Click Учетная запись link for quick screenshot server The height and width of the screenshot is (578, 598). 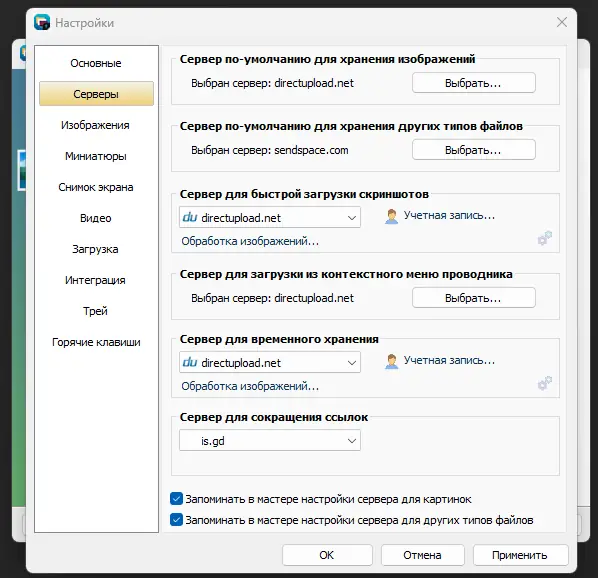pos(449,215)
